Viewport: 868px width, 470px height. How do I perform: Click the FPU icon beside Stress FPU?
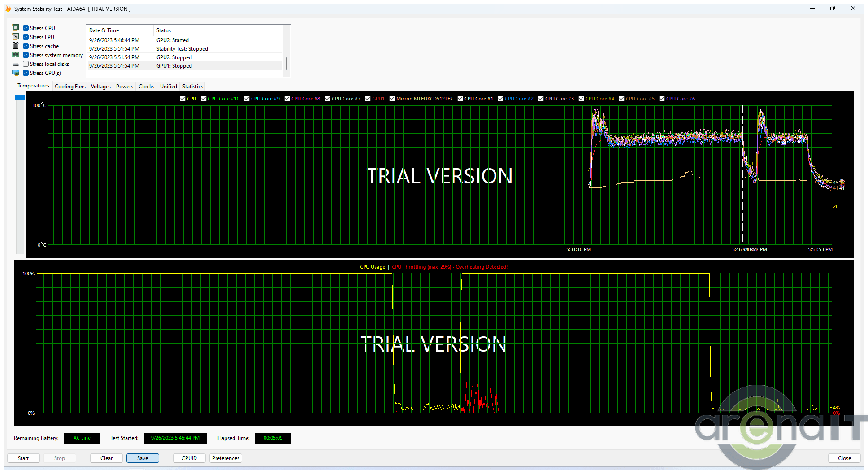coord(16,37)
